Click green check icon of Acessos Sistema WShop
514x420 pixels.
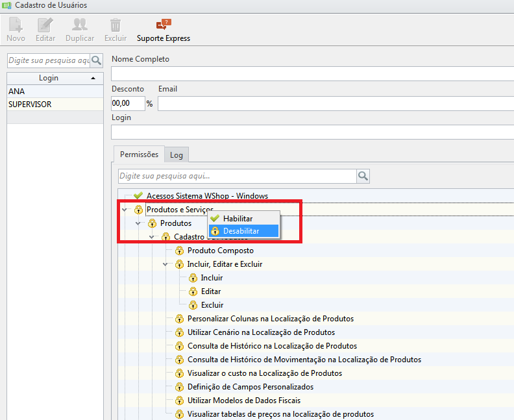tap(138, 196)
